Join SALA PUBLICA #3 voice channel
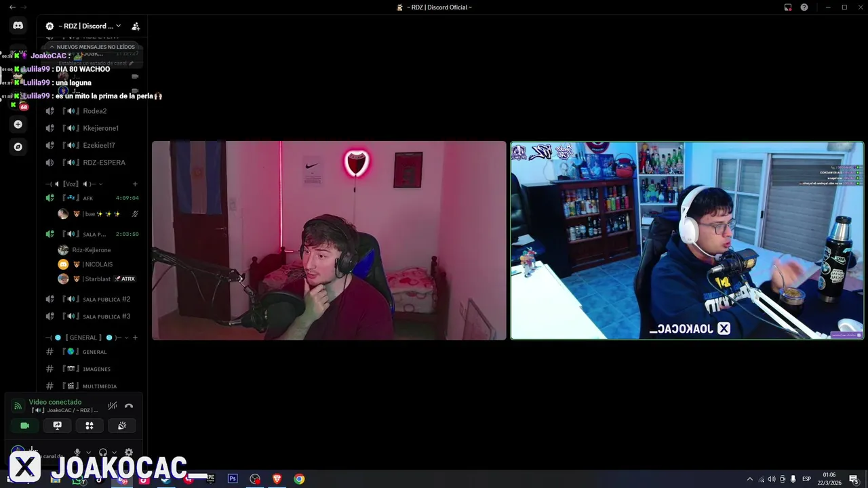Screen dimensions: 868x488 pos(92,317)
